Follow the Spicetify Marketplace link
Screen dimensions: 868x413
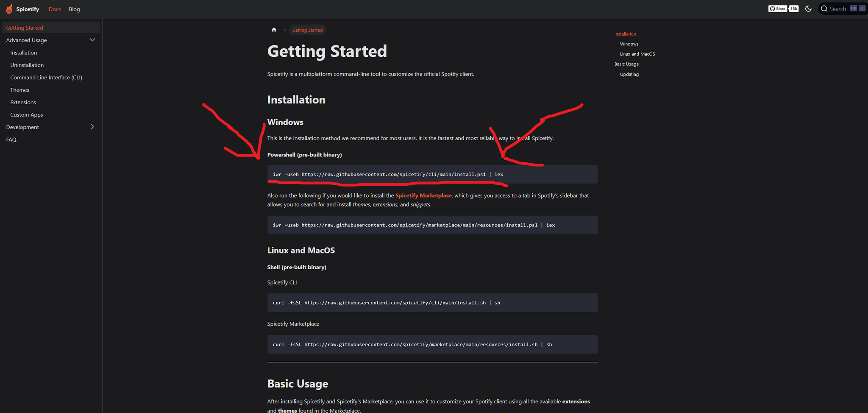423,195
